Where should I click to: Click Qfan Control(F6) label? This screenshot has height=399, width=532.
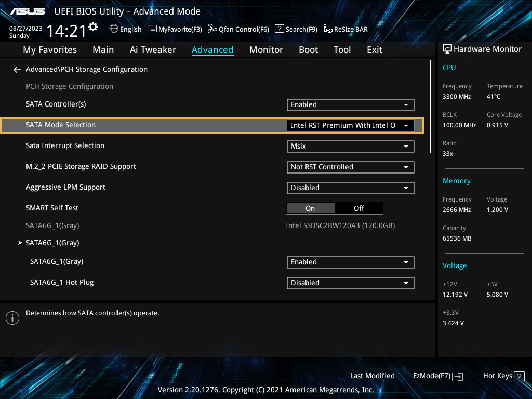(244, 30)
